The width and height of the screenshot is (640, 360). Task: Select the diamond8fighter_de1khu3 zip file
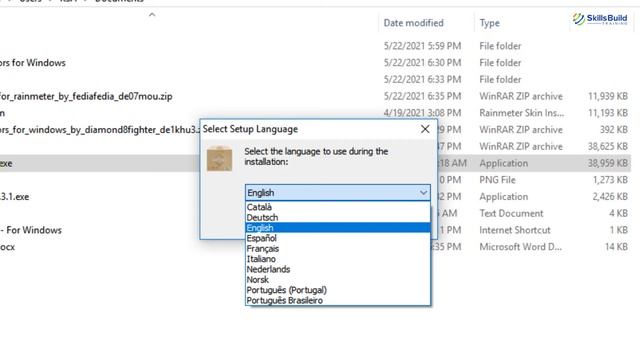click(x=100, y=130)
